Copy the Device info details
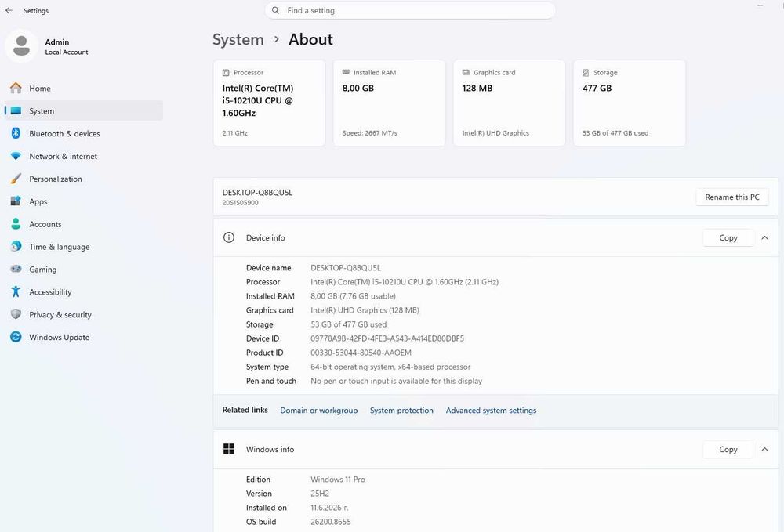Image resolution: width=784 pixels, height=532 pixels. pos(728,237)
